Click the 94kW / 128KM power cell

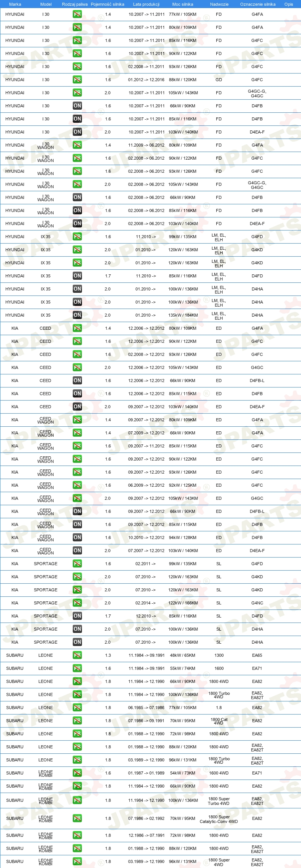[183, 537]
